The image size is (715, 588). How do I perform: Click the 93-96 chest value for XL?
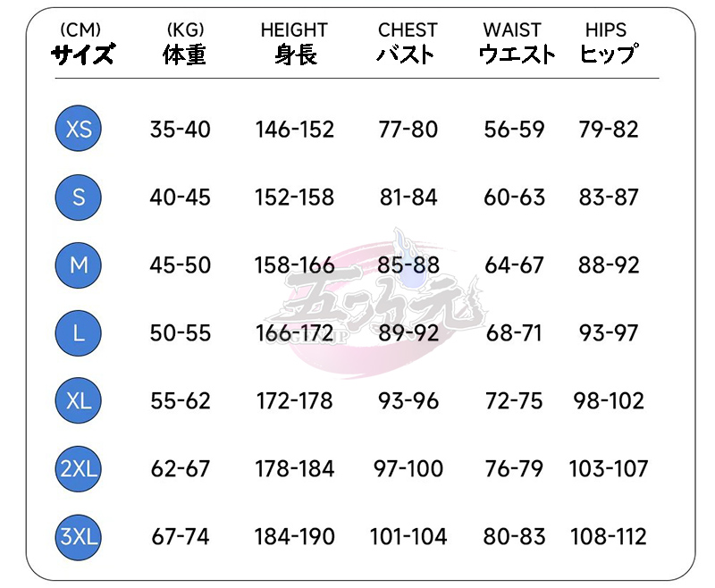(x=408, y=401)
